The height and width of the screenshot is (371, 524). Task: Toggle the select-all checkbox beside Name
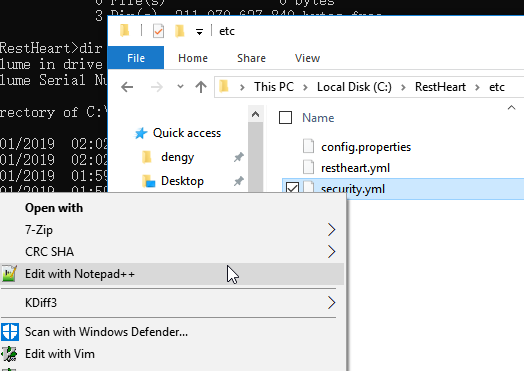[285, 118]
